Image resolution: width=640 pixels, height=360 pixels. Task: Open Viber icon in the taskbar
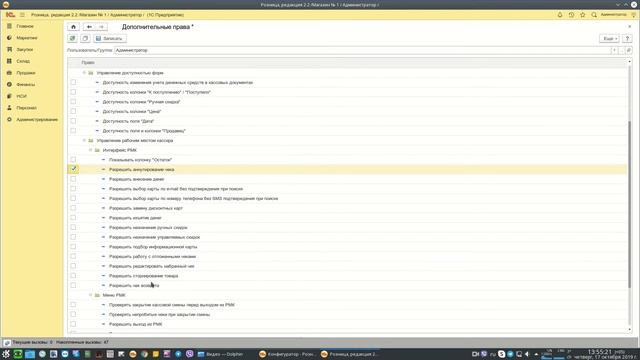point(189,354)
